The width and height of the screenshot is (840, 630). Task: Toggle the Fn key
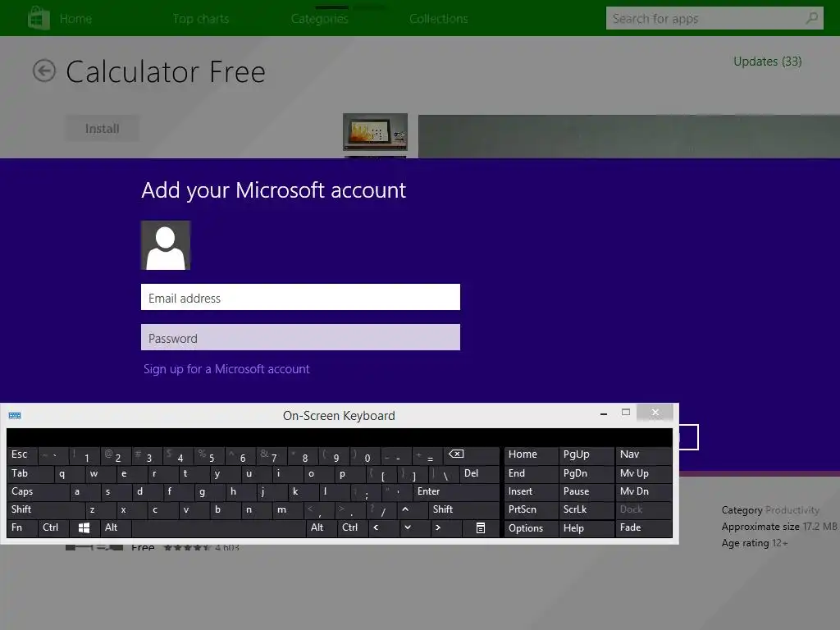22,527
